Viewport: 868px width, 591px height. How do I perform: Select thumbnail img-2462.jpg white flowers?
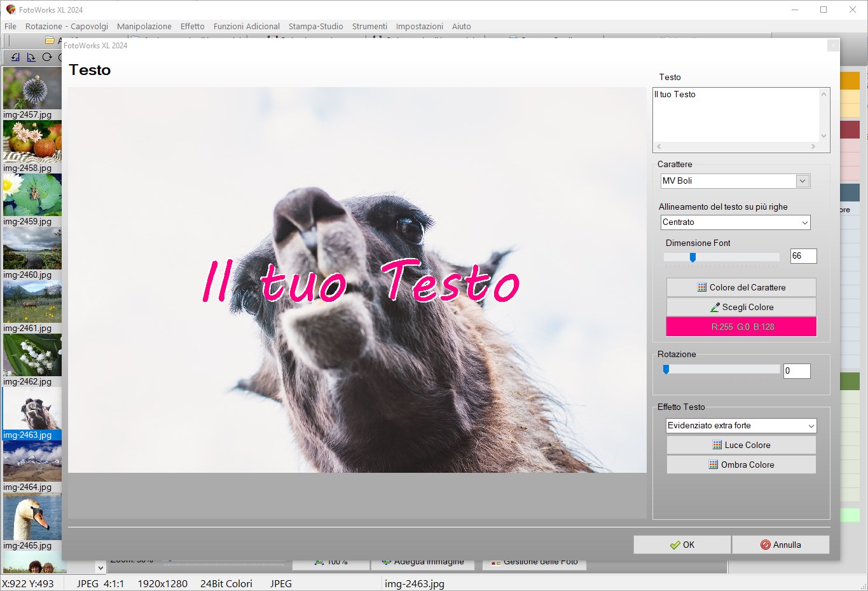tap(32, 355)
